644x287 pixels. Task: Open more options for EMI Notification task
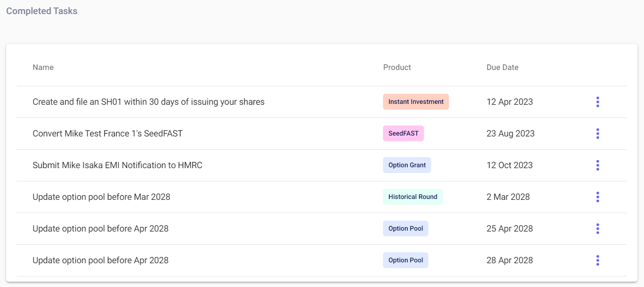coord(597,165)
